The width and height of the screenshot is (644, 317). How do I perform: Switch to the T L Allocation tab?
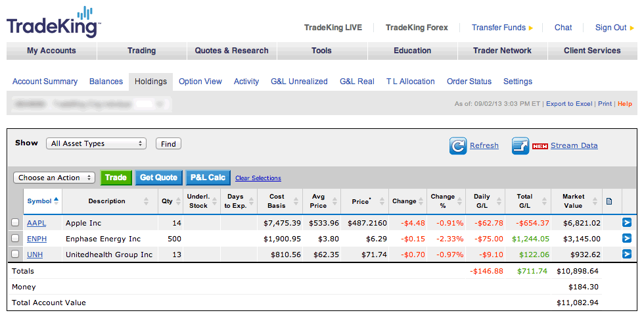click(410, 82)
